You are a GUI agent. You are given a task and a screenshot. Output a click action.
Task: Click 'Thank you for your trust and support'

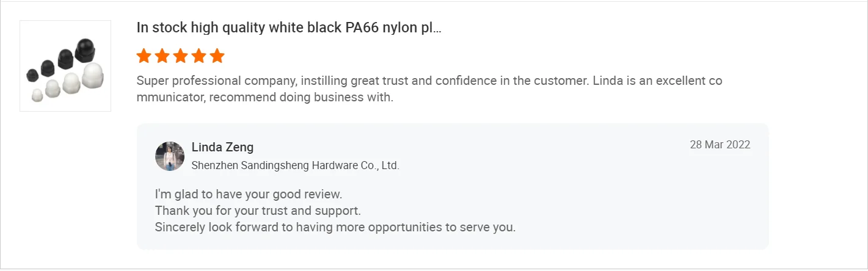point(258,211)
